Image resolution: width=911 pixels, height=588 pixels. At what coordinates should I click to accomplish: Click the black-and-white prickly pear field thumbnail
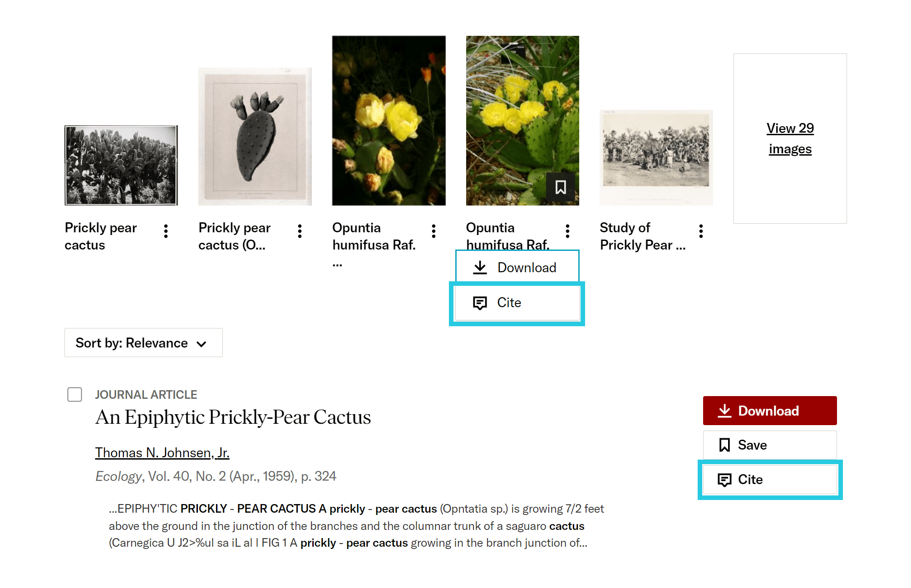pos(121,165)
